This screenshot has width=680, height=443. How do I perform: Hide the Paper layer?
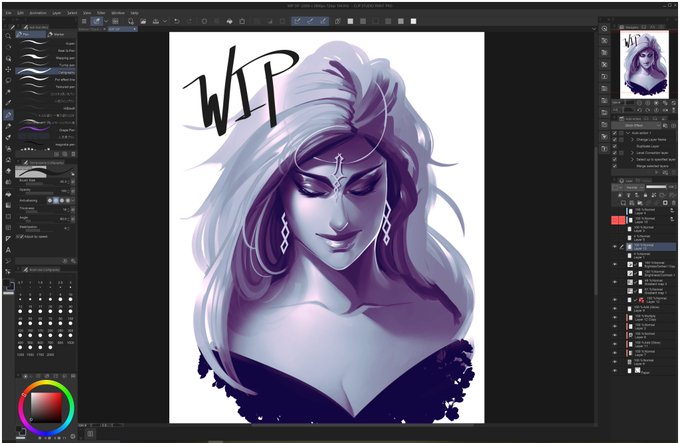(x=615, y=371)
